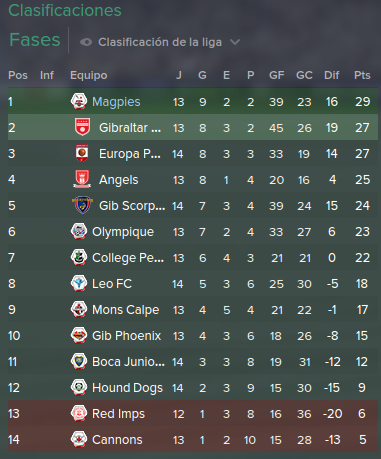Click the Boca Junio... club badge
381x459 pixels.
click(79, 361)
